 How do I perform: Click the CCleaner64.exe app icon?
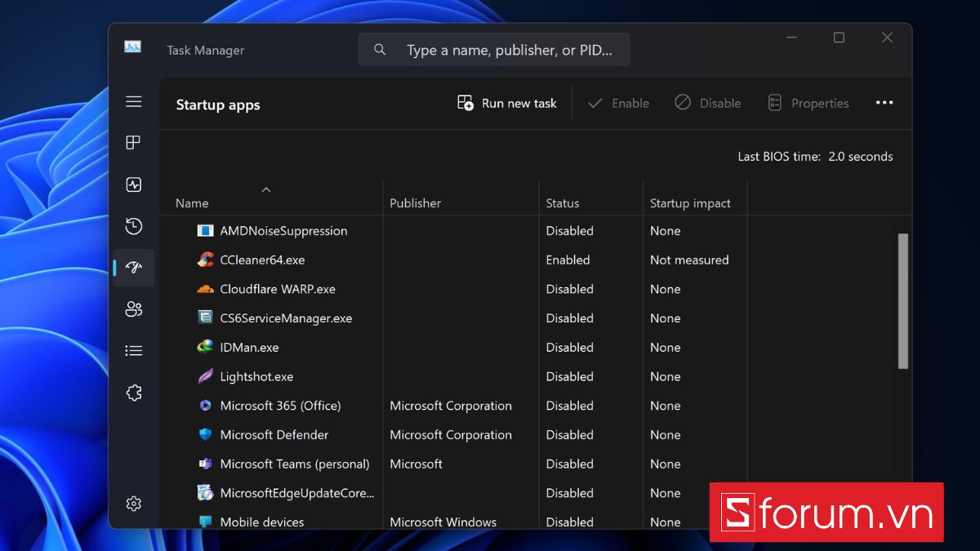tap(206, 260)
